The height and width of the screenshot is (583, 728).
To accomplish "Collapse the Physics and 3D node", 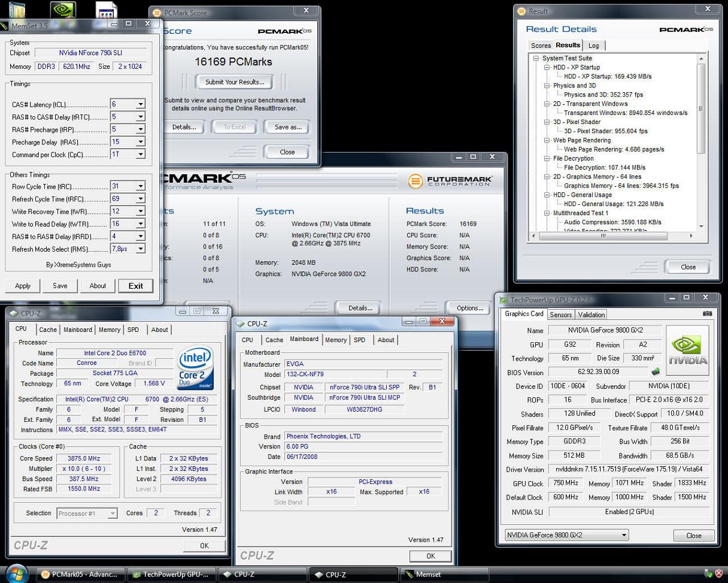I will pyautogui.click(x=547, y=86).
